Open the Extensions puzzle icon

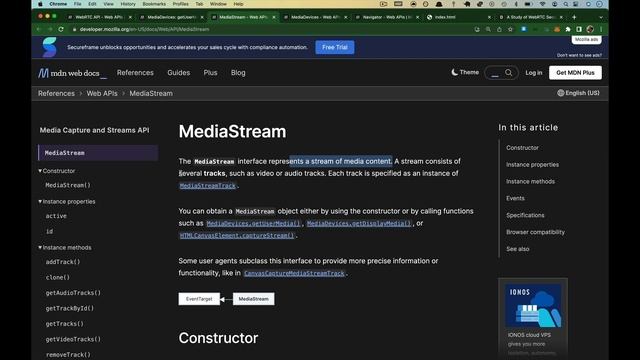tap(568, 29)
